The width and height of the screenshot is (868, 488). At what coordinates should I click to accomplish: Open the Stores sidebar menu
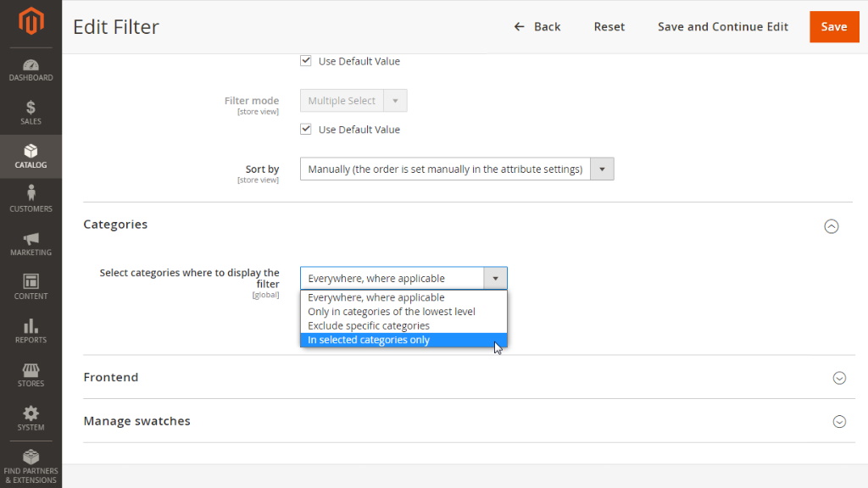point(31,374)
